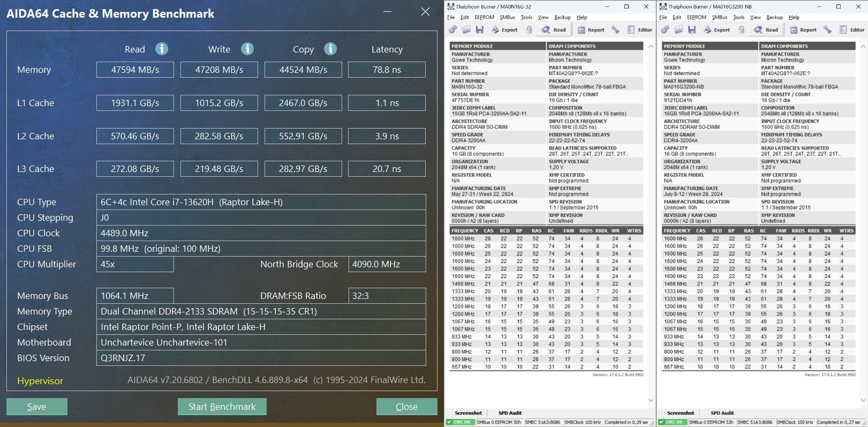Click SMBus 0 EEPROM 50h status cell

[x=499, y=422]
